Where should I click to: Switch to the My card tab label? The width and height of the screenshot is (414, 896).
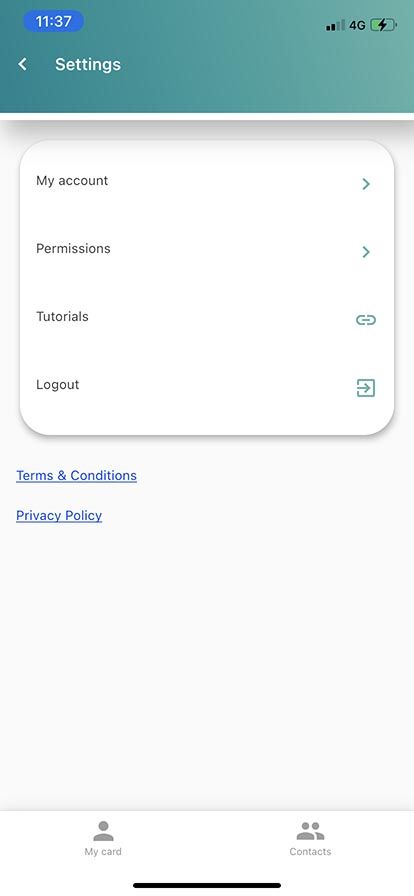pos(103,851)
